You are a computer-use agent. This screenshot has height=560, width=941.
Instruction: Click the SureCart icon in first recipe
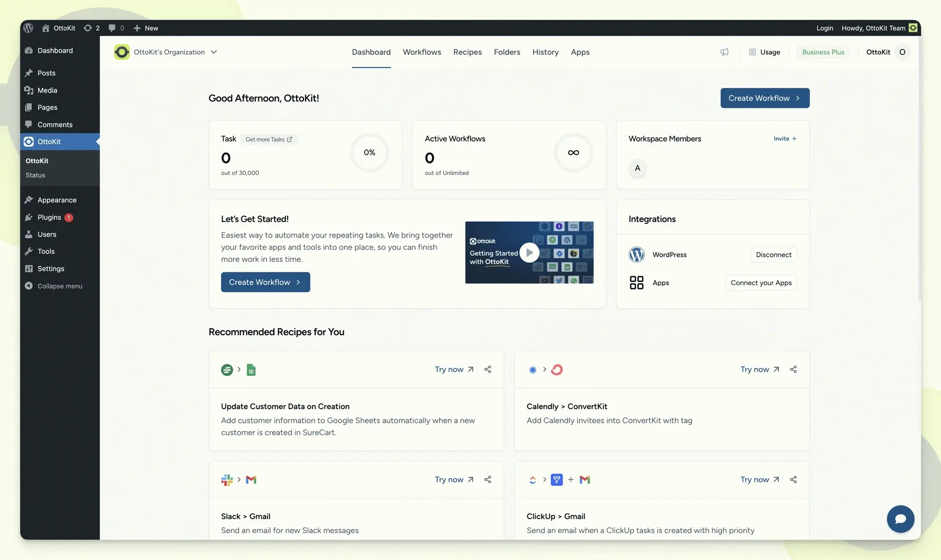pos(227,370)
